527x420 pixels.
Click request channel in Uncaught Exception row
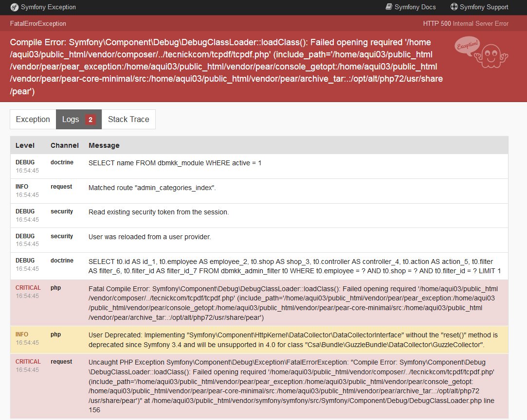[61, 362]
